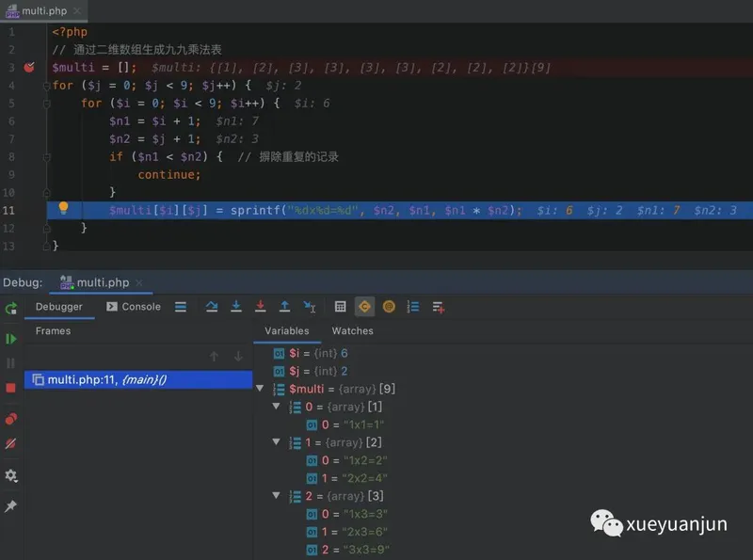Click Force Step Into red arrow

point(261,307)
